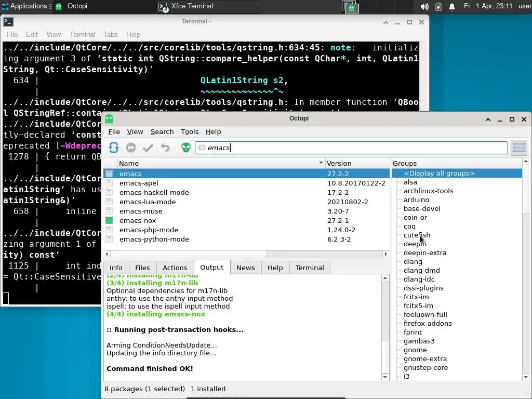Switch to the Help tab in Octopi
532x399 pixels.
point(275,268)
